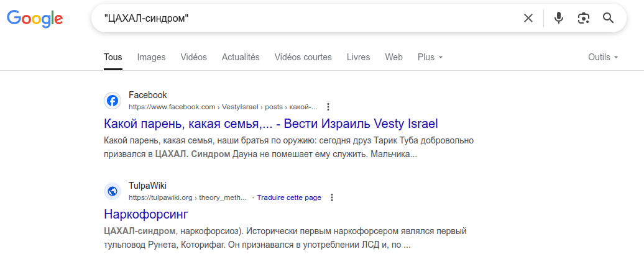Viewport: 644px width, 262px height.
Task: Open three-dot menu for Facebook result
Action: click(328, 107)
